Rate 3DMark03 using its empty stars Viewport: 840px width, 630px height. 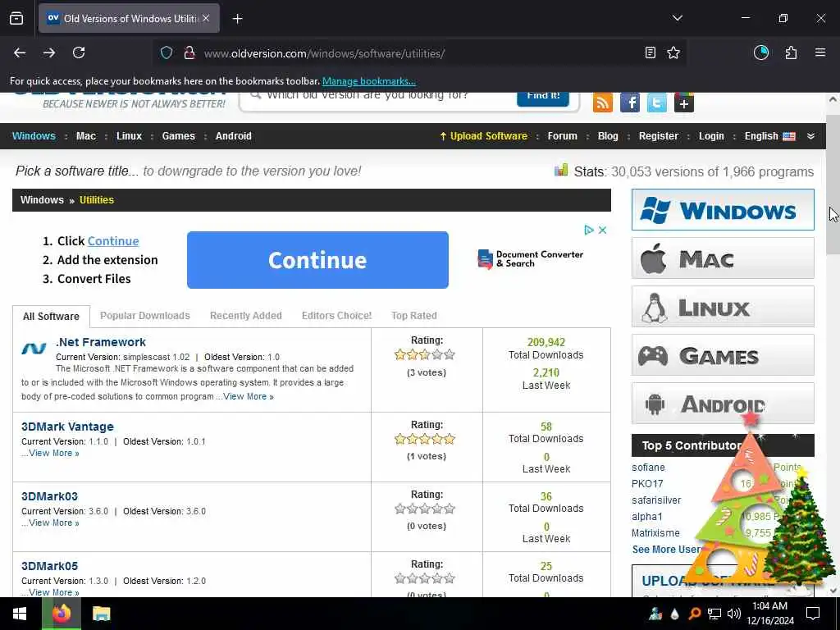tap(425, 509)
